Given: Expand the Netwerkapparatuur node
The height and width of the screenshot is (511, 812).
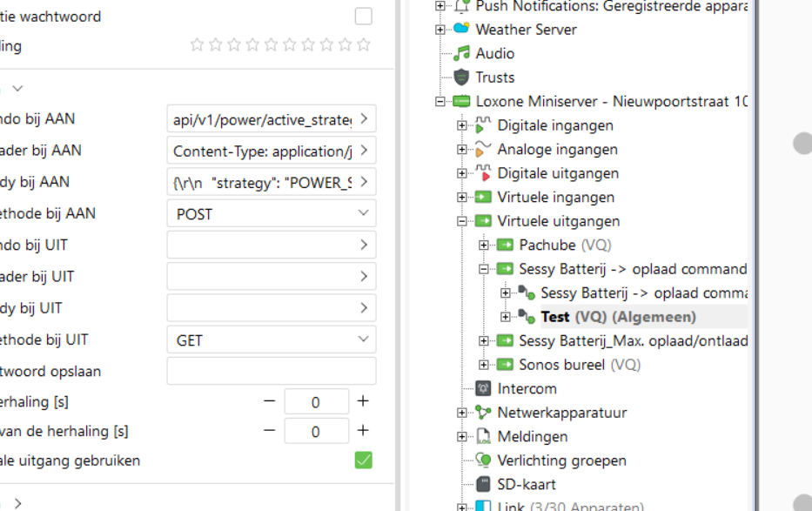Looking at the screenshot, I should 462,413.
